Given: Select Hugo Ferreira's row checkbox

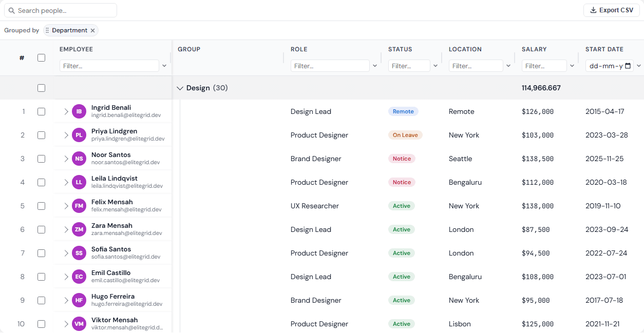Looking at the screenshot, I should [42, 300].
